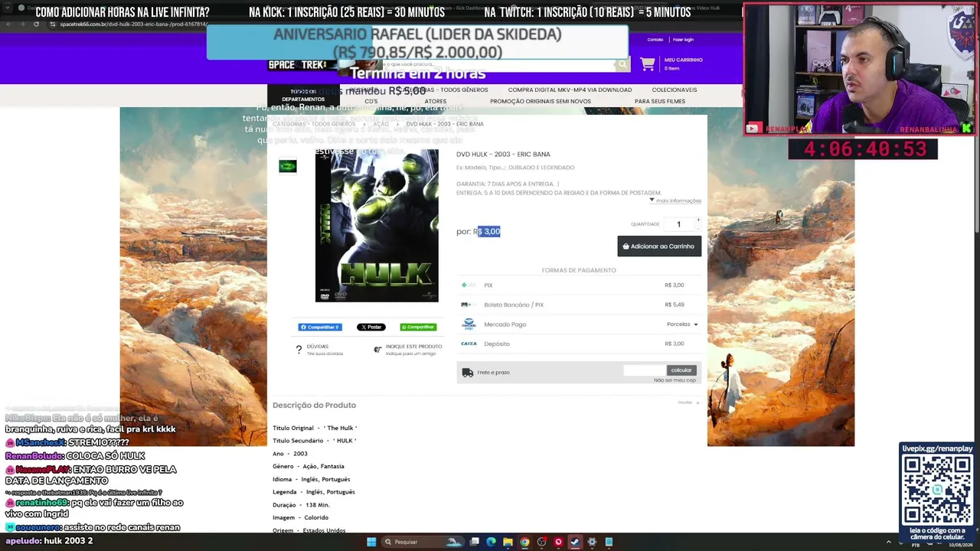Reload the page in the browser
Viewport: 980px width, 551px height.
(36, 24)
